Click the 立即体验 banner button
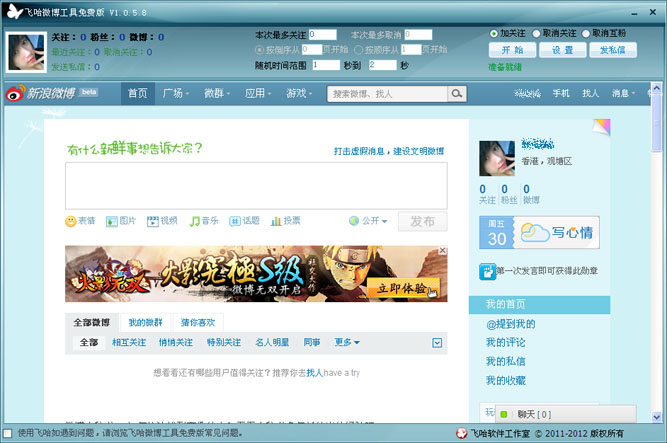 coord(402,289)
